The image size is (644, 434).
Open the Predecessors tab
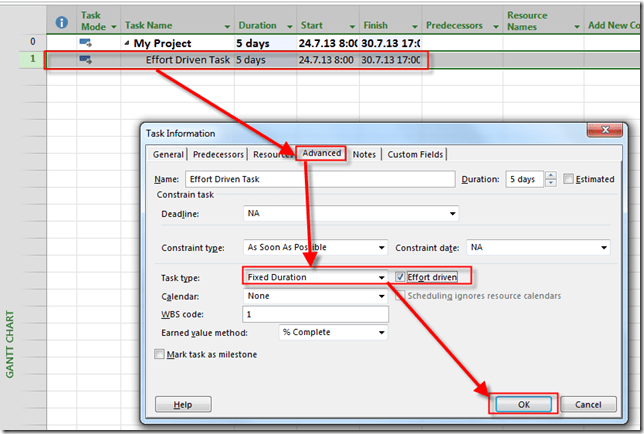click(x=218, y=154)
